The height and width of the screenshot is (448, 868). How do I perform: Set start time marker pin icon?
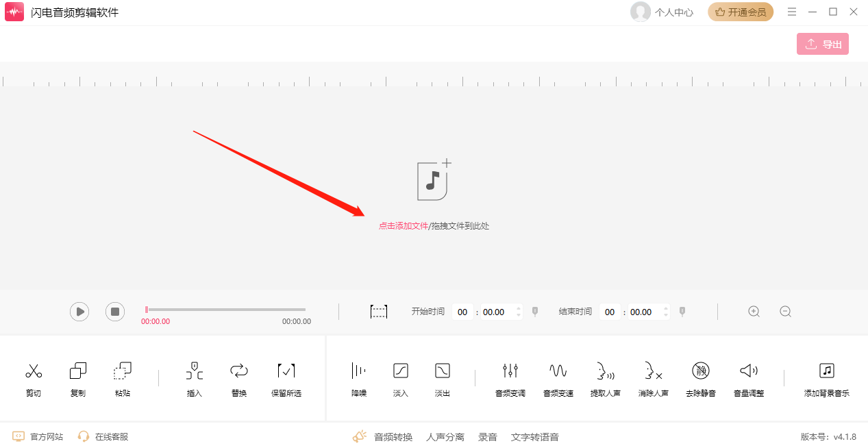click(535, 312)
